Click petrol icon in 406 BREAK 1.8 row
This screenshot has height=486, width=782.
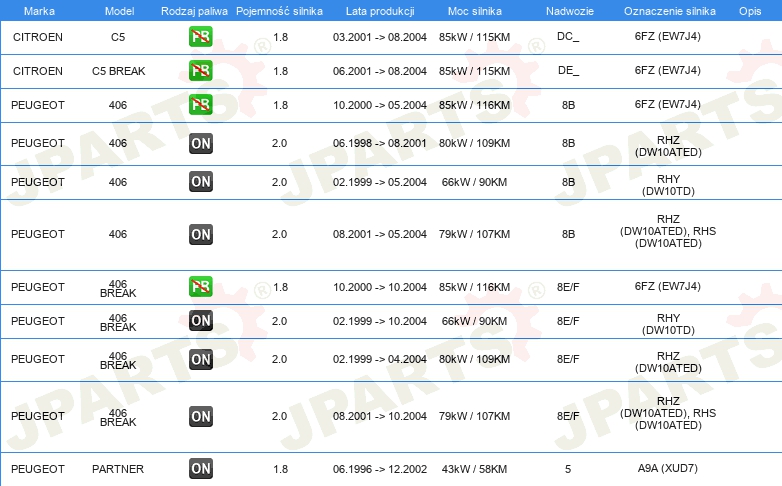(201, 286)
